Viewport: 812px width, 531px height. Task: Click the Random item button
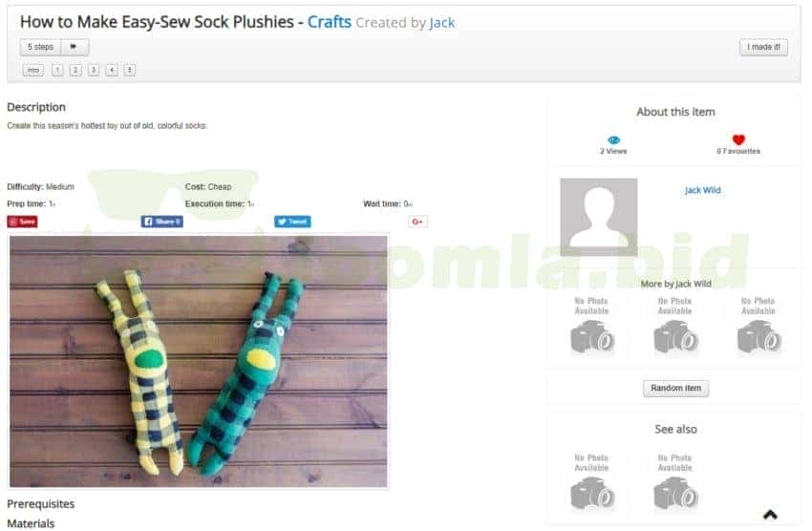click(x=675, y=388)
